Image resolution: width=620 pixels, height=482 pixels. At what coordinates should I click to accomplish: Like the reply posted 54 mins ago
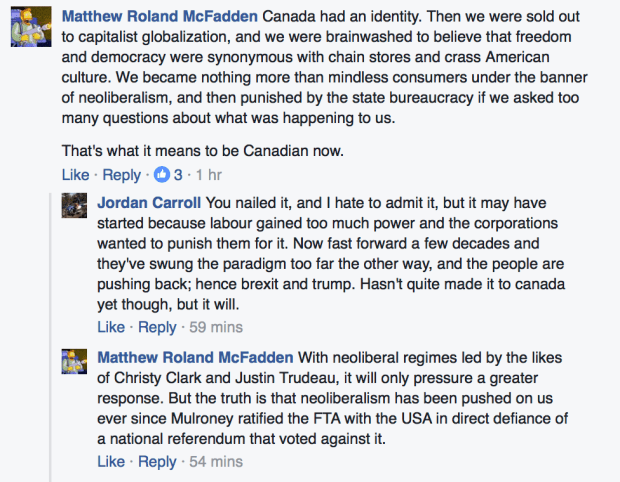click(111, 461)
